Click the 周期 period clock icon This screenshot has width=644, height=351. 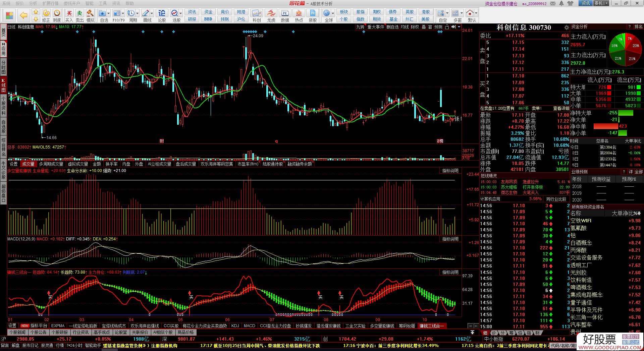(x=131, y=13)
